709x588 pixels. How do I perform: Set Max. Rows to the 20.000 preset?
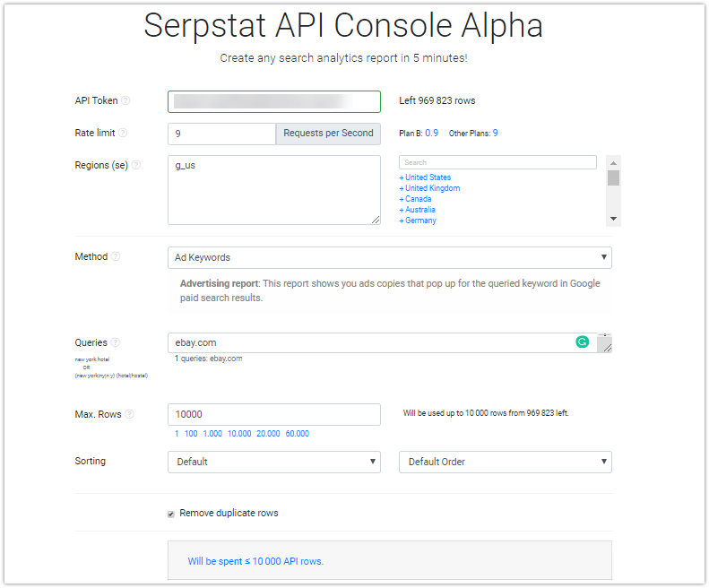[x=268, y=433]
